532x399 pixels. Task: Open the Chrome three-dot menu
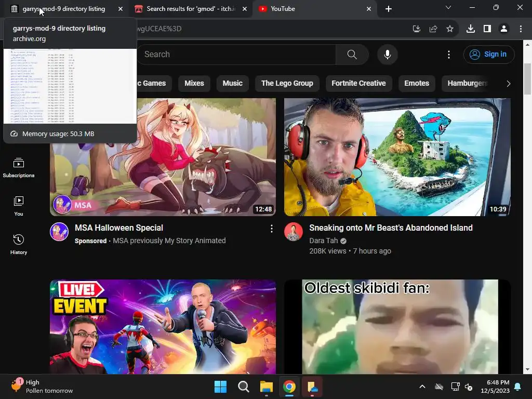[x=521, y=29]
